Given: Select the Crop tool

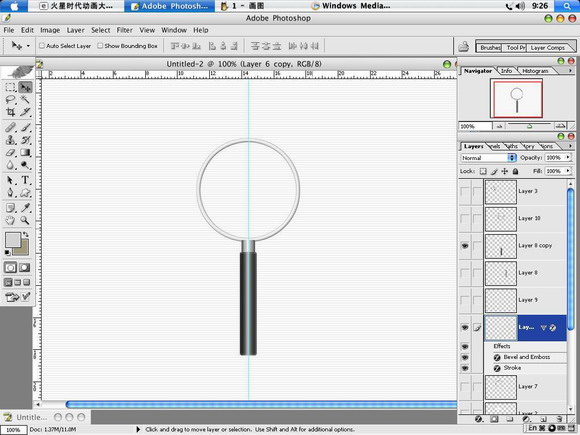Looking at the screenshot, I should (x=10, y=112).
